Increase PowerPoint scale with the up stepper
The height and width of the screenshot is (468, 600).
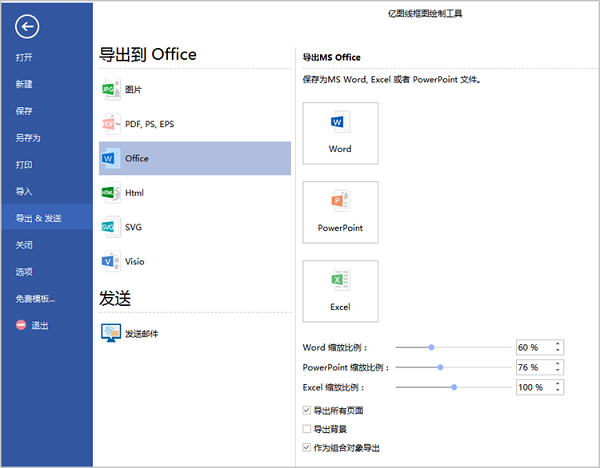click(x=558, y=364)
